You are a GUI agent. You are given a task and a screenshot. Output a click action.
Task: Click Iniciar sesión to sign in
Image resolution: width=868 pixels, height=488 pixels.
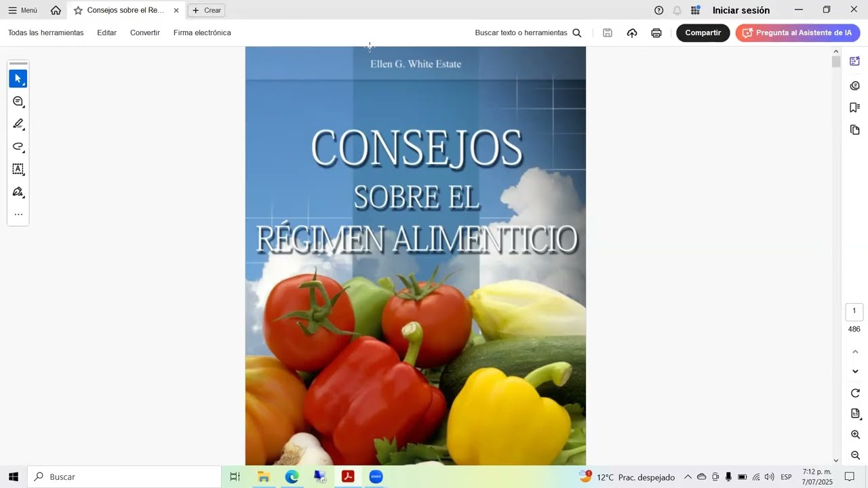(741, 10)
